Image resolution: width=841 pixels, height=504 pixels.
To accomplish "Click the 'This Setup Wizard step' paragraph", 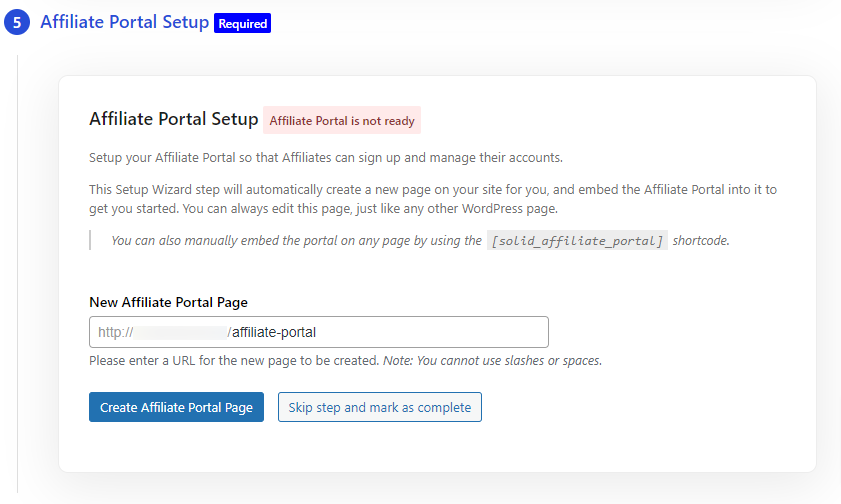I will tap(432, 198).
